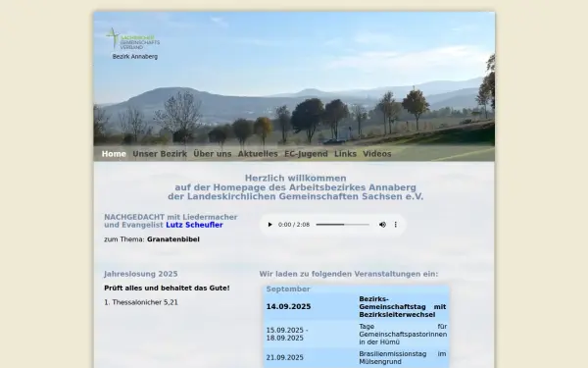Open the audio player three-dot options menu
588x368 pixels.
[x=395, y=225]
